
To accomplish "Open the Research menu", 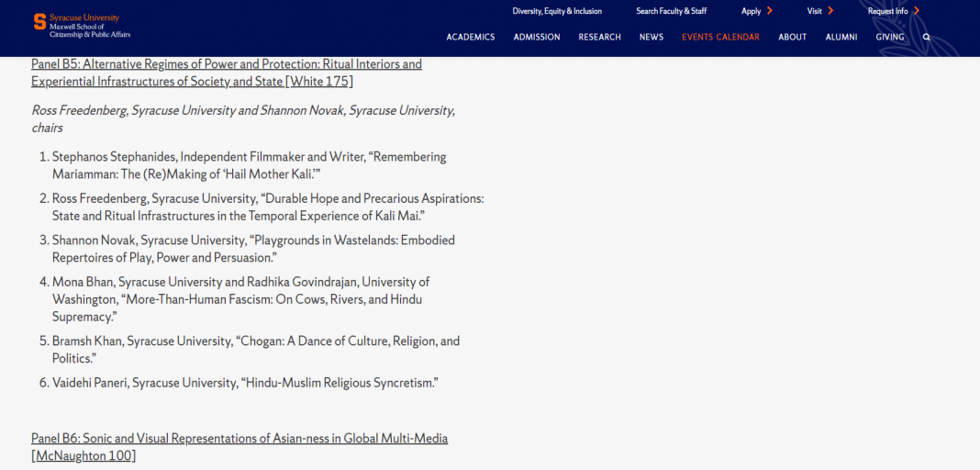I will [600, 38].
